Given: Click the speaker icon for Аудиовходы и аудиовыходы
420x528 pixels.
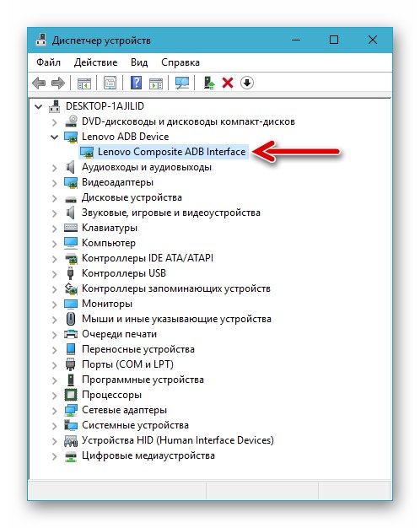Looking at the screenshot, I should click(x=70, y=167).
